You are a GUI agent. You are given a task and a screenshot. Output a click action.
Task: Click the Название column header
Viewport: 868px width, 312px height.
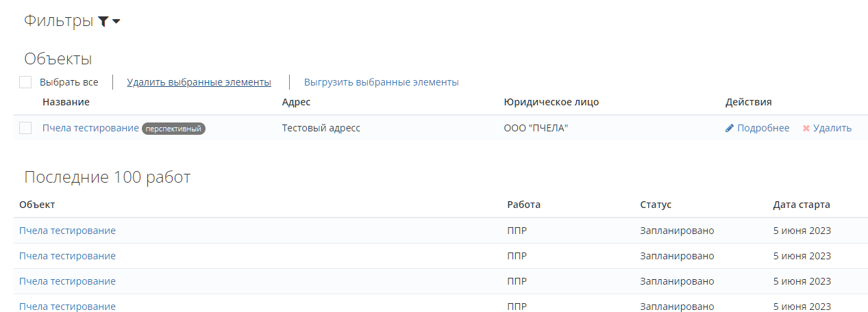point(66,102)
